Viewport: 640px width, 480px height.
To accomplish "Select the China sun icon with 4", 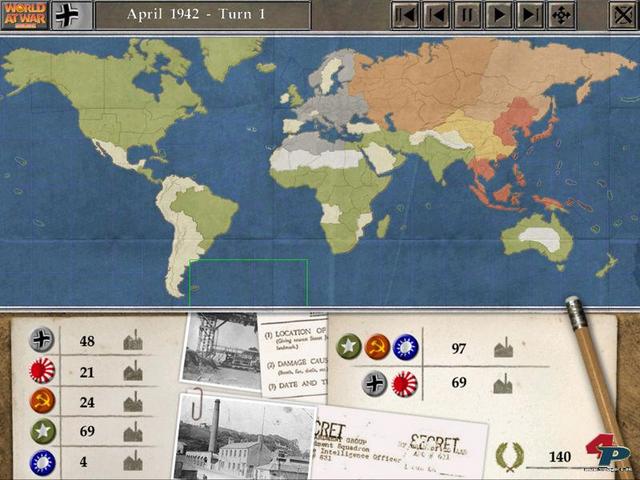I will tap(41, 462).
